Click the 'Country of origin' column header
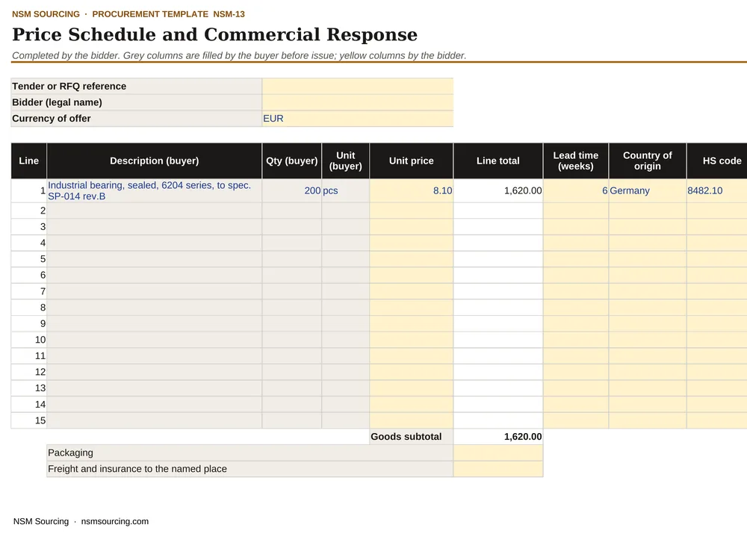 pos(648,161)
